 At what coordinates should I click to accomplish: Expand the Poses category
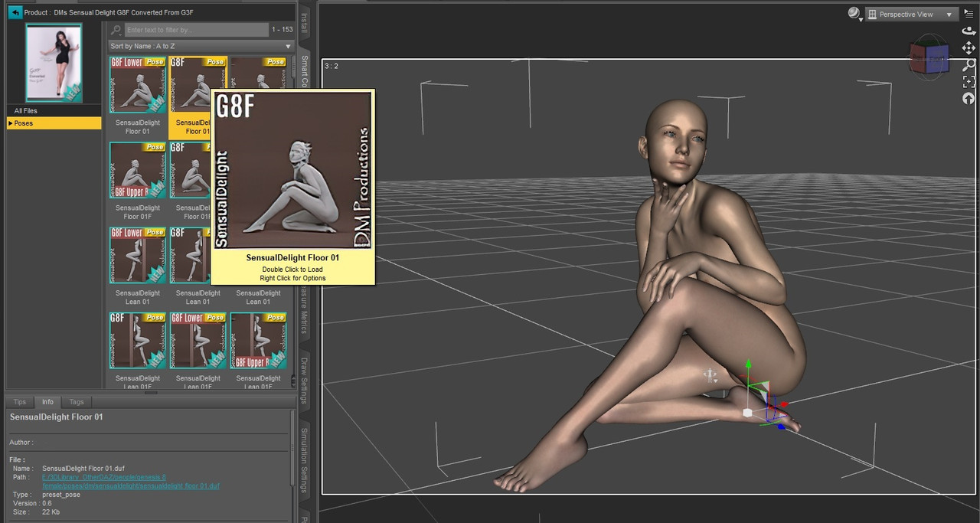pos(54,123)
